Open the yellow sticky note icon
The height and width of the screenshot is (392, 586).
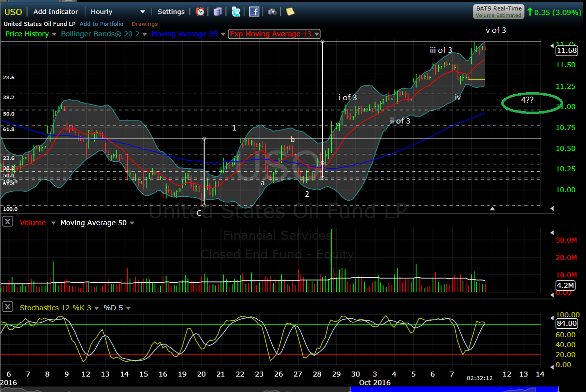(x=290, y=11)
